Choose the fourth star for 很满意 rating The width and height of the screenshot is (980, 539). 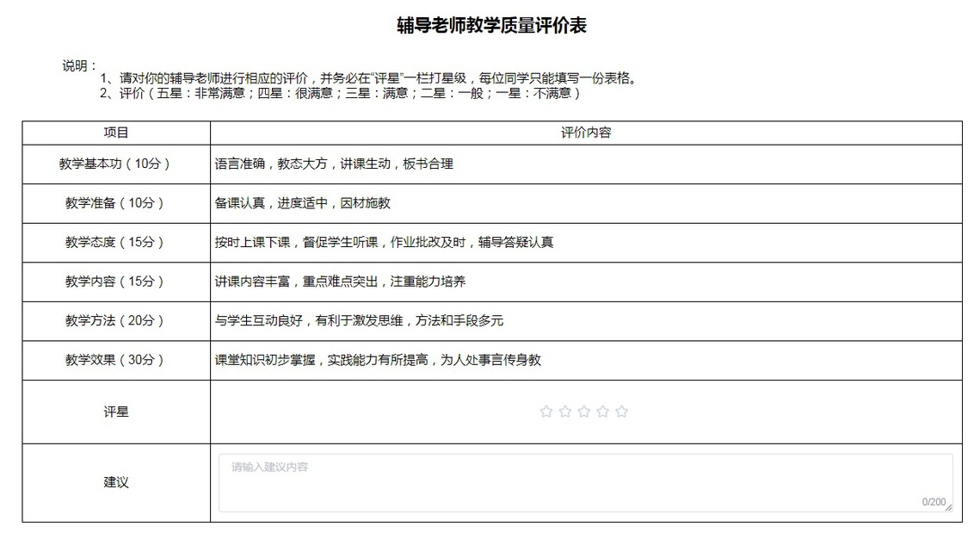click(x=602, y=412)
